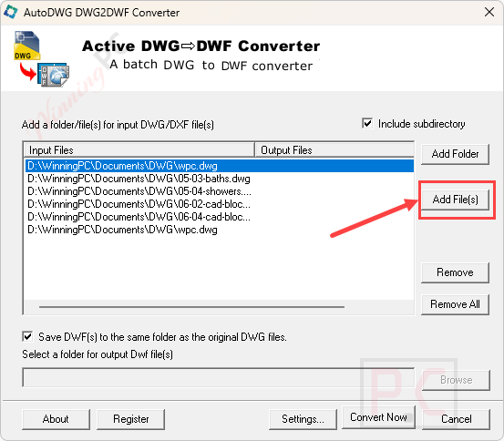Click the horizontal scrollbar of the file list
504x441 pixels.
click(x=192, y=307)
